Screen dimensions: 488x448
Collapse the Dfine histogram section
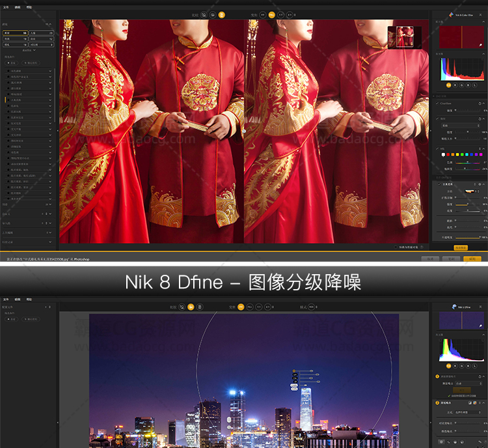(x=483, y=335)
